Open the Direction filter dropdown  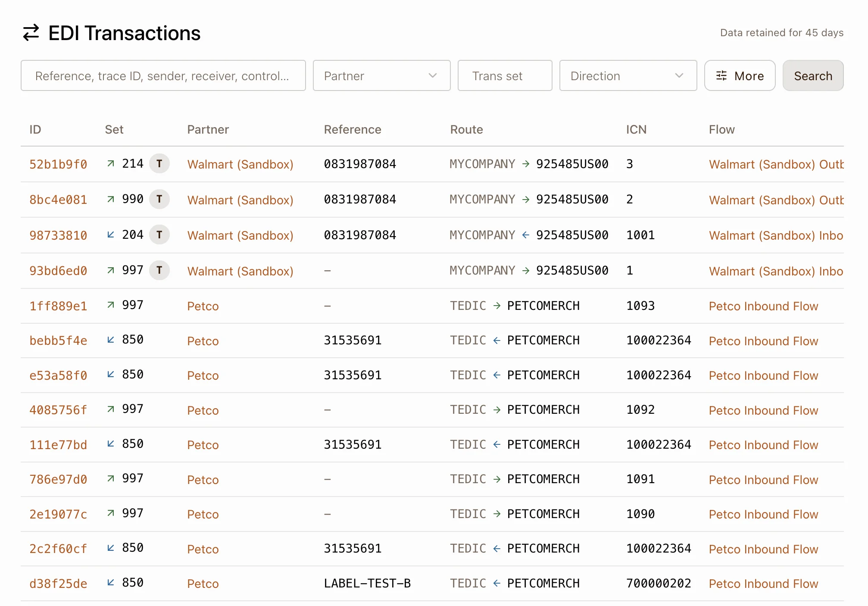628,76
